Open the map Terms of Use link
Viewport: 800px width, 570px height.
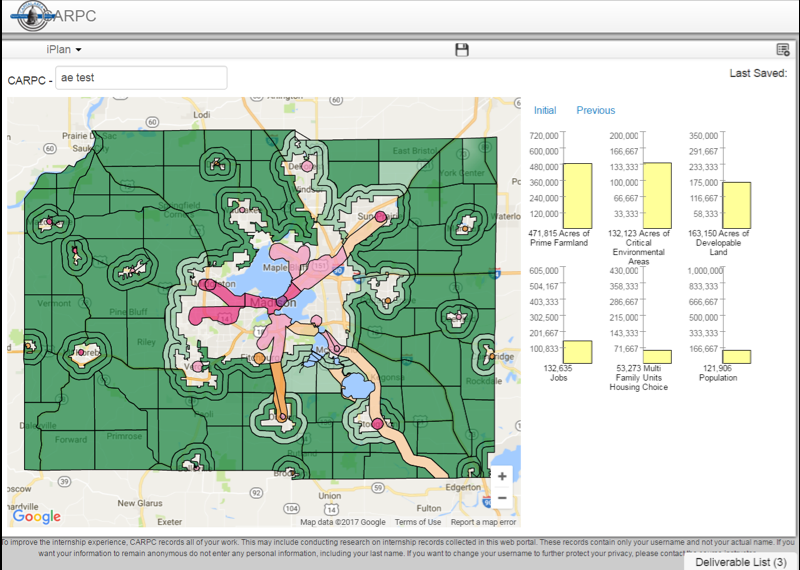417,522
